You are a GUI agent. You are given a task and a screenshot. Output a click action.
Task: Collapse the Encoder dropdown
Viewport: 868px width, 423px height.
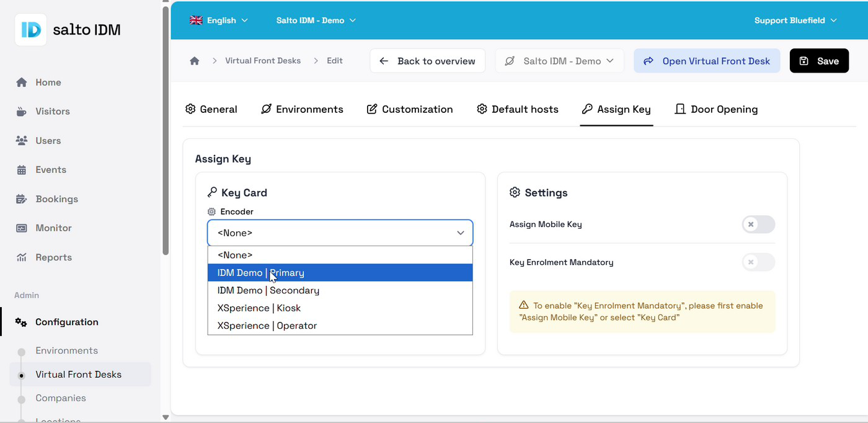coord(340,233)
